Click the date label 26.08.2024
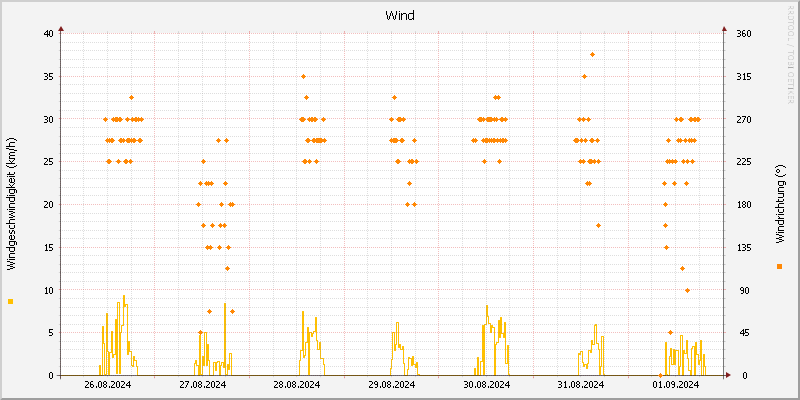 pyautogui.click(x=108, y=385)
